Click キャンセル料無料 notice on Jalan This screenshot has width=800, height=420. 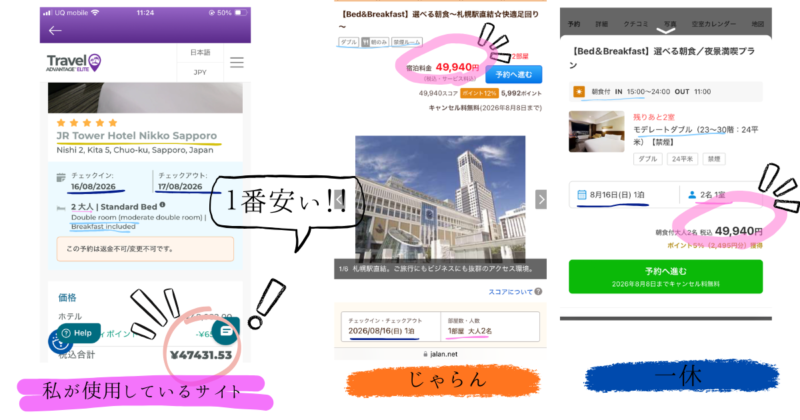(485, 108)
